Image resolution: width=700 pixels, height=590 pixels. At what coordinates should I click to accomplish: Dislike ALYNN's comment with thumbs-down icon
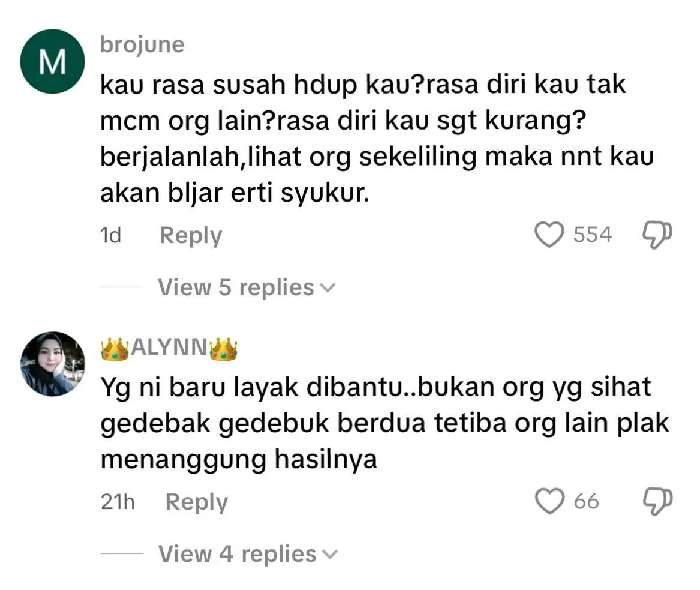(657, 502)
